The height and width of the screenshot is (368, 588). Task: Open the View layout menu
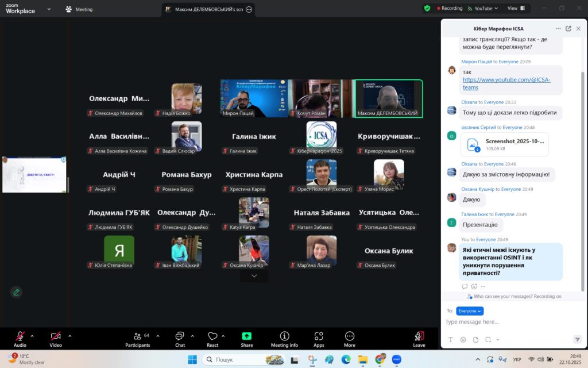pyautogui.click(x=515, y=9)
